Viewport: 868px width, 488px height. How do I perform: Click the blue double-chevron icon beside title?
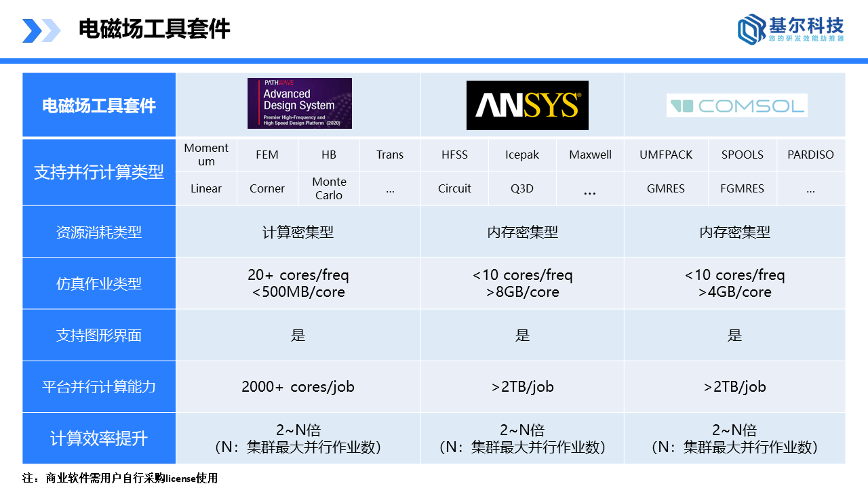(41, 30)
